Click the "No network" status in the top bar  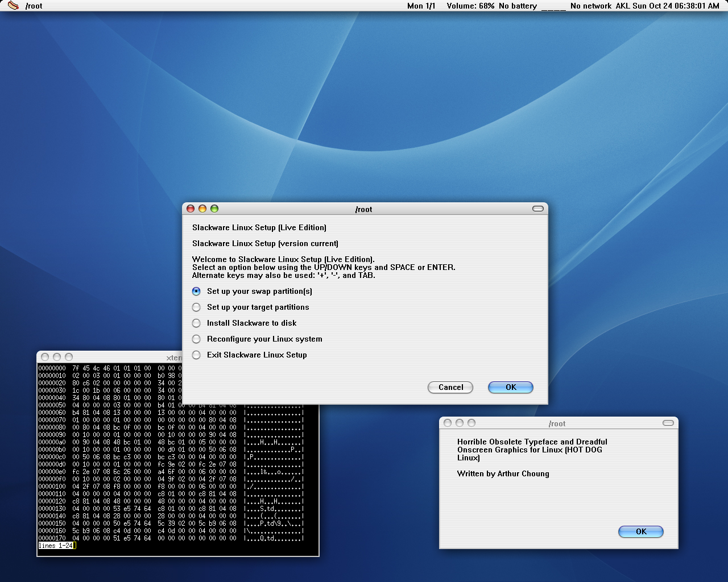click(591, 6)
